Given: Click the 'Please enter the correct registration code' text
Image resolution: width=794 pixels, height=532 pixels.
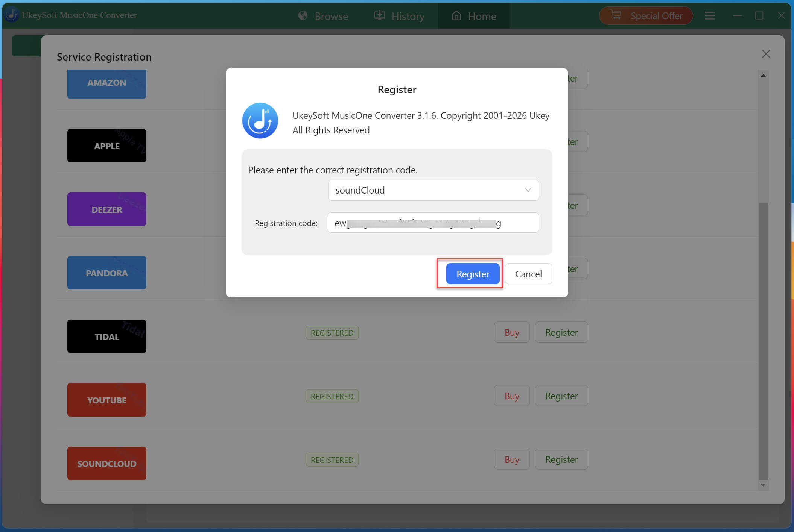Looking at the screenshot, I should 333,170.
